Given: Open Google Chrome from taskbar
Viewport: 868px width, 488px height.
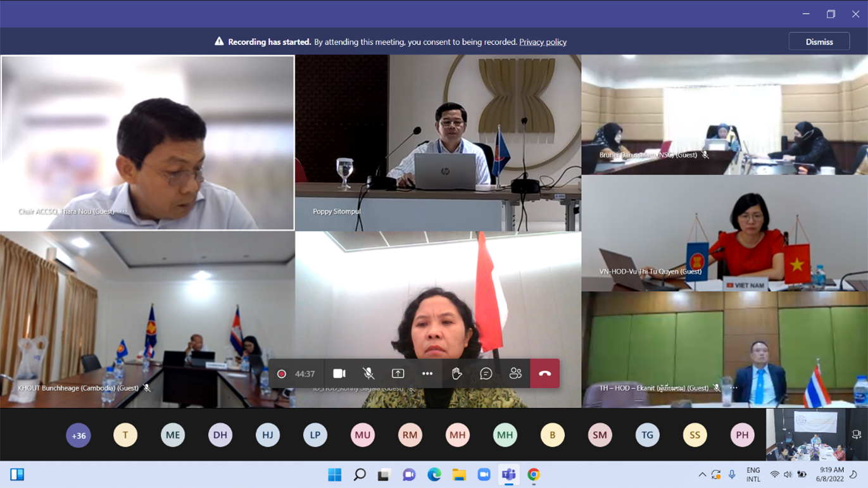Looking at the screenshot, I should coord(534,475).
